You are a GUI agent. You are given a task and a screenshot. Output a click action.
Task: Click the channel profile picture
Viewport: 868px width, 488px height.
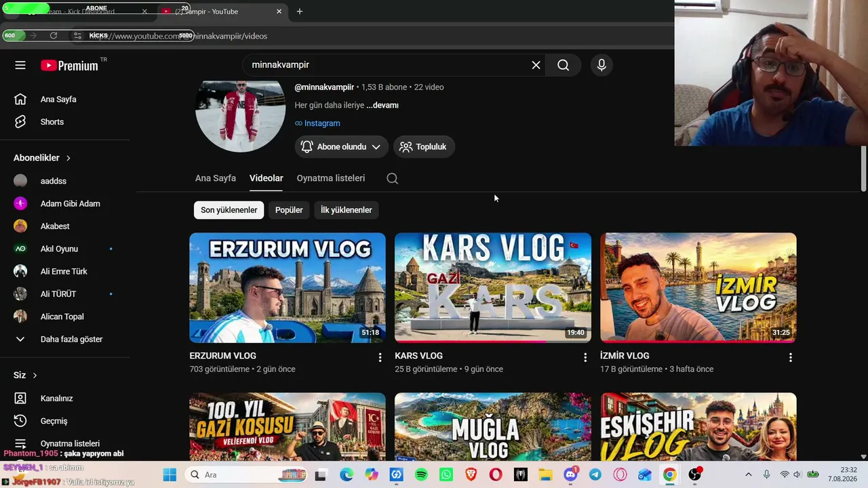point(241,116)
